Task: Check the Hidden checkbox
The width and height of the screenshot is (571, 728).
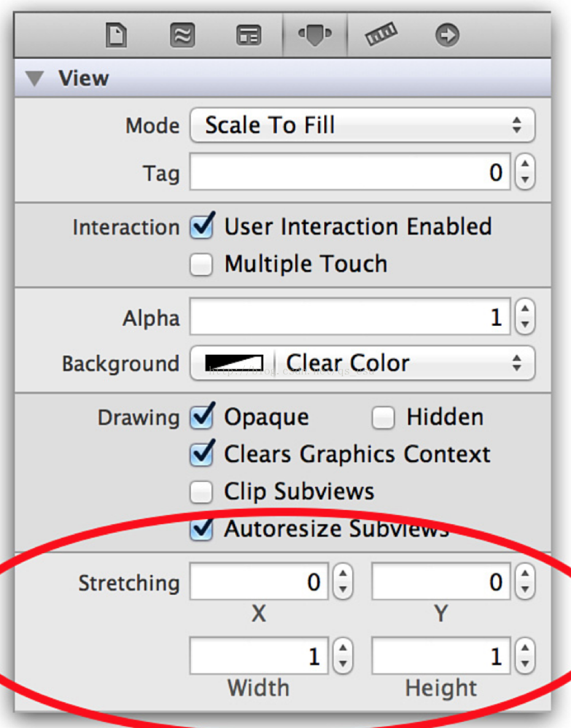Action: pos(383,417)
